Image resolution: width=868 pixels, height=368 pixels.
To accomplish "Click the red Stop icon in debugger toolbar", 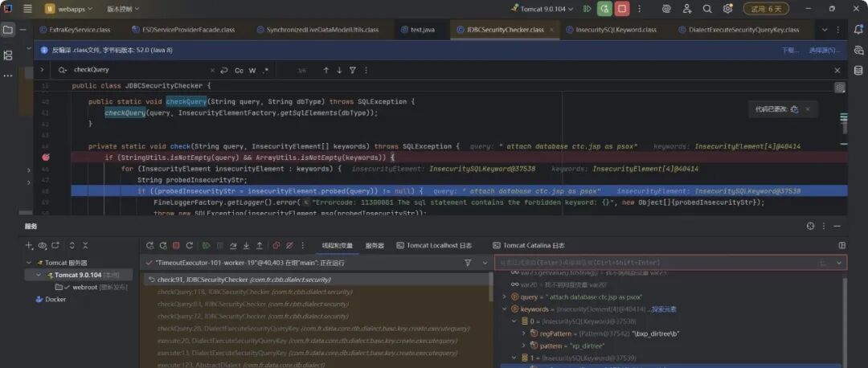I will pos(176,245).
